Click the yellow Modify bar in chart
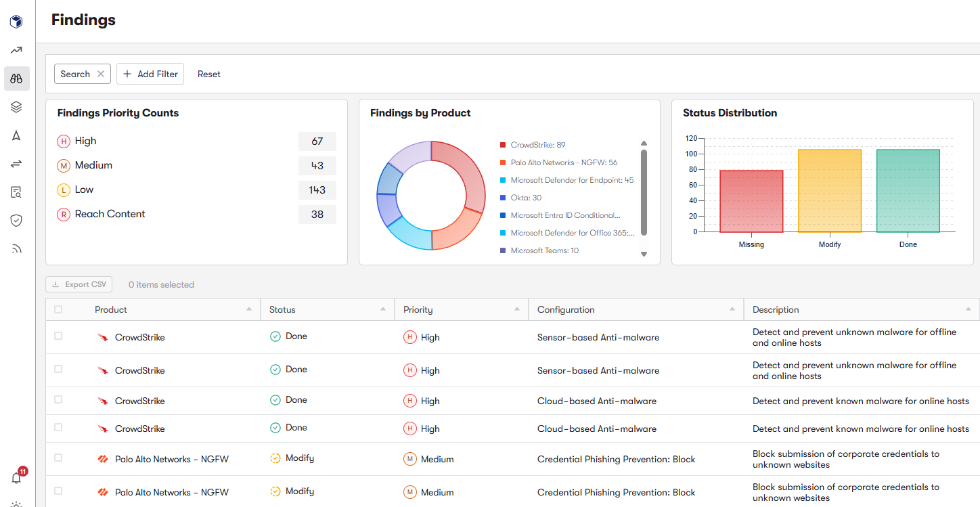980x507 pixels. click(x=830, y=191)
